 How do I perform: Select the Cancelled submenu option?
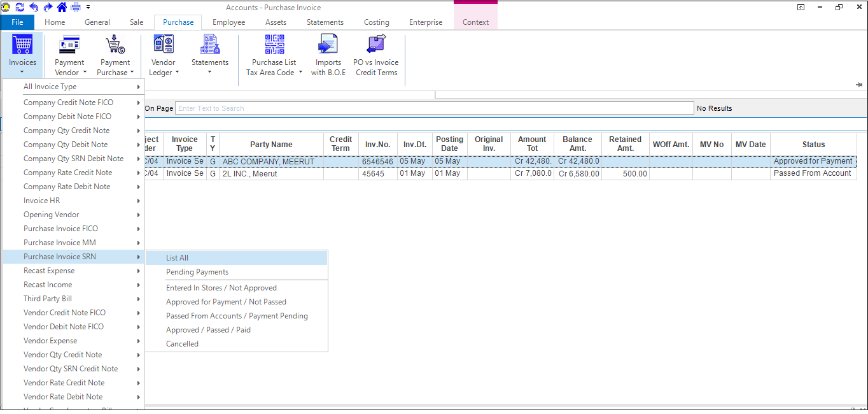(182, 344)
